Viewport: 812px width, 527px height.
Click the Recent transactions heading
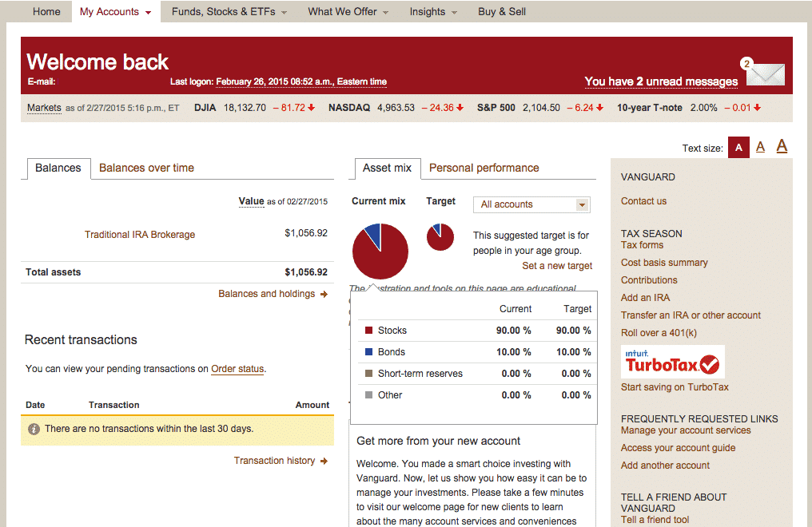click(x=82, y=340)
